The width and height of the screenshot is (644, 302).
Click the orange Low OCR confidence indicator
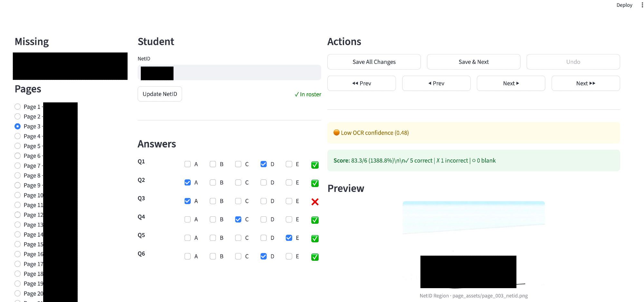[336, 133]
